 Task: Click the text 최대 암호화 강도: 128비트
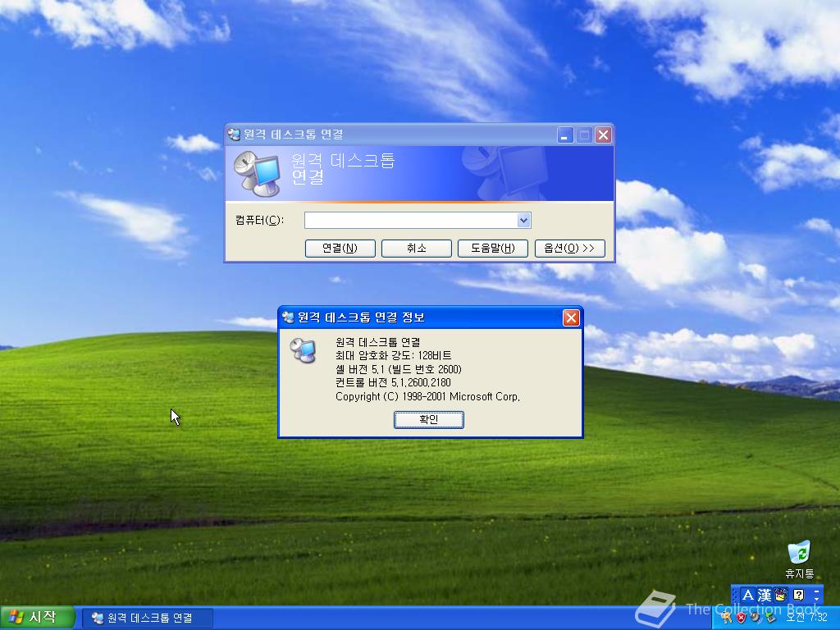pos(393,356)
